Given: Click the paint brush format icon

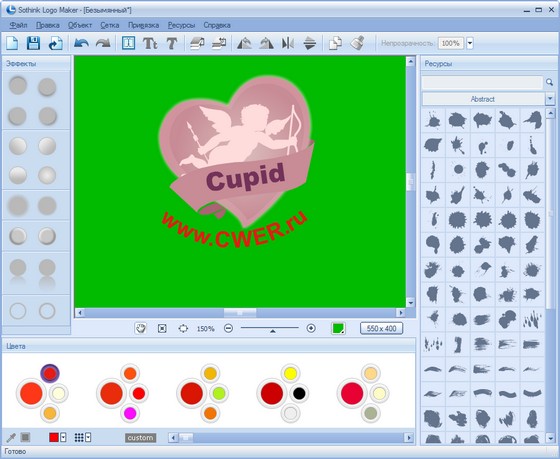Looking at the screenshot, I should coord(357,43).
